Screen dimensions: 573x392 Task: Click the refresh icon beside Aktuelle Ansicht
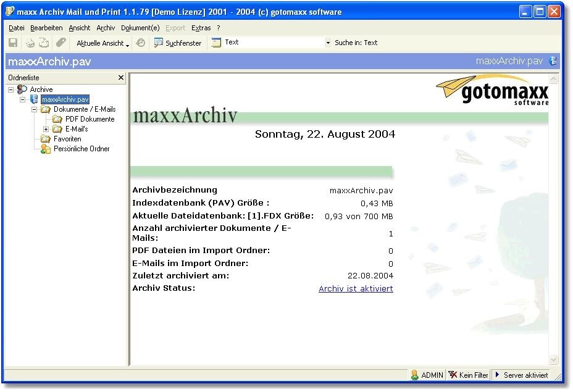pyautogui.click(x=141, y=43)
